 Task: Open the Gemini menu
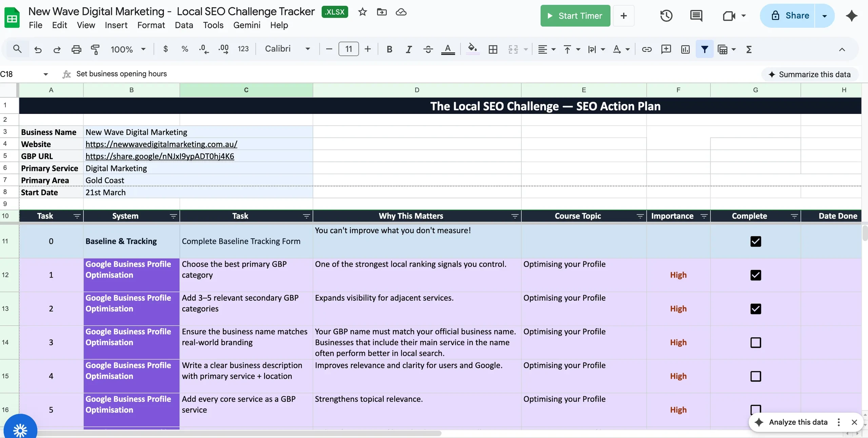click(x=246, y=25)
